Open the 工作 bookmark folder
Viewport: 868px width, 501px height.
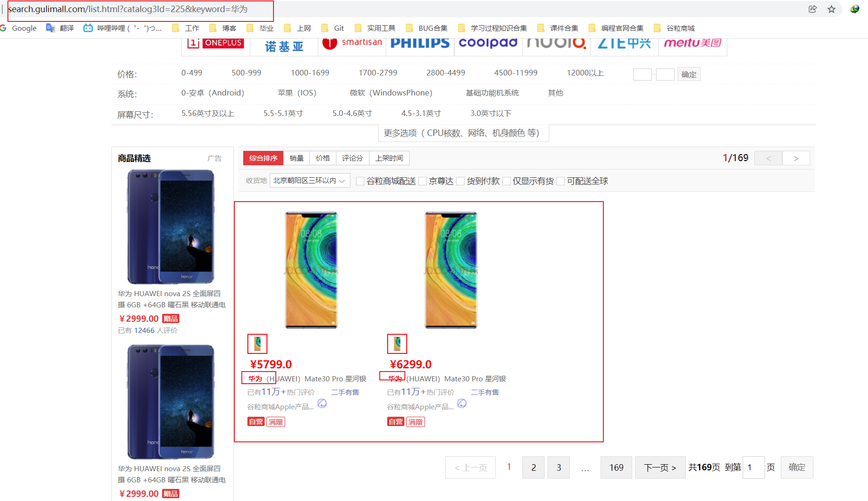(185, 28)
